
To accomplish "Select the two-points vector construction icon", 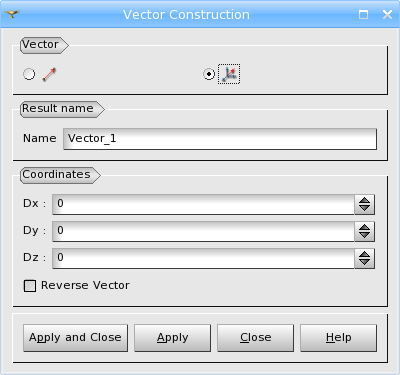I will [x=49, y=74].
